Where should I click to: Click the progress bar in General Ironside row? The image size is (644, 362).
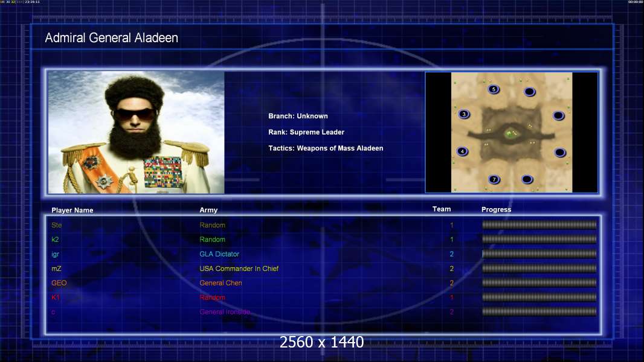[539, 311]
